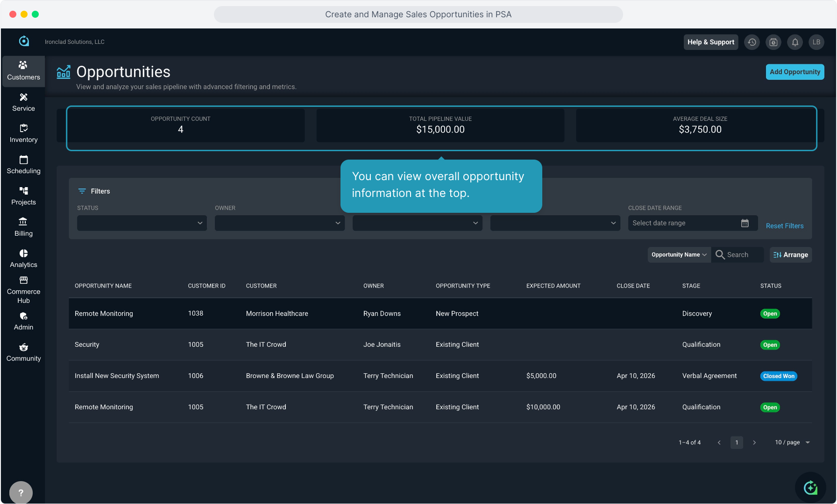This screenshot has height=504, width=837.
Task: Open the Install New Security System row
Action: coord(117,376)
